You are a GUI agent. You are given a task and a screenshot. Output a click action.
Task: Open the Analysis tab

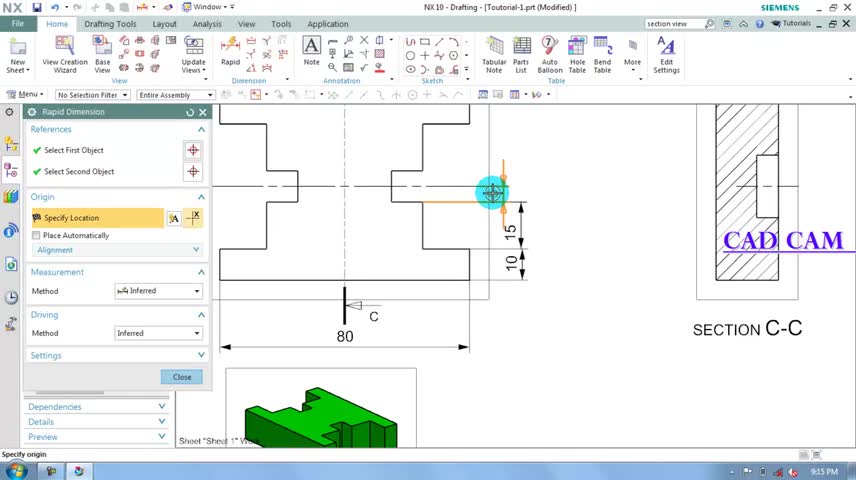(207, 24)
